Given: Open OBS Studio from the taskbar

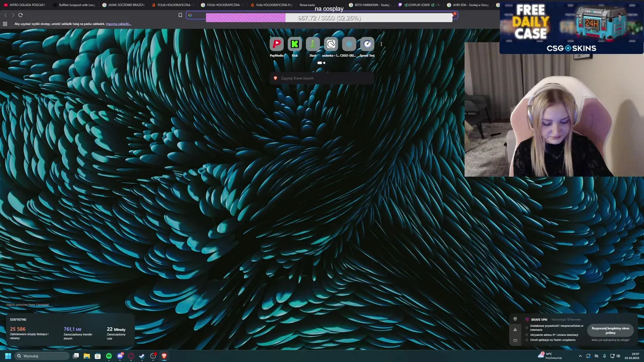Looking at the screenshot, I should coord(153,356).
